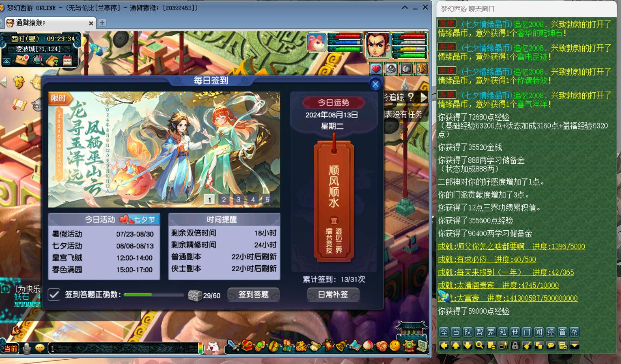
Task: Click the 日常补签 button
Action: point(333,295)
